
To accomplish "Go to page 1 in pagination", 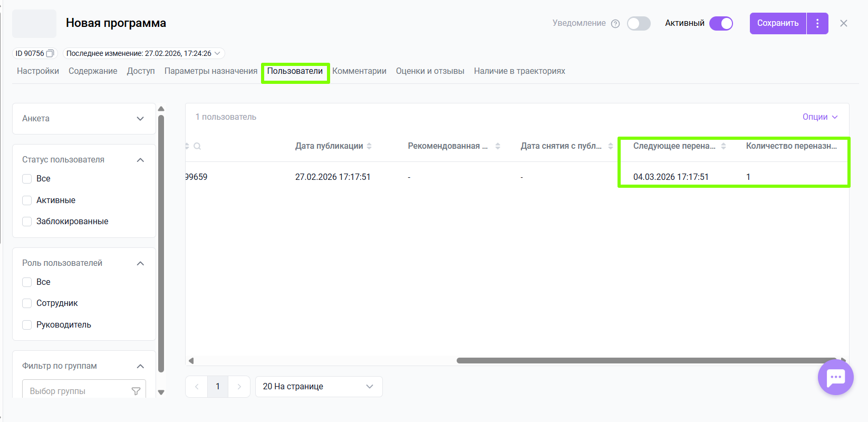I will (x=218, y=387).
